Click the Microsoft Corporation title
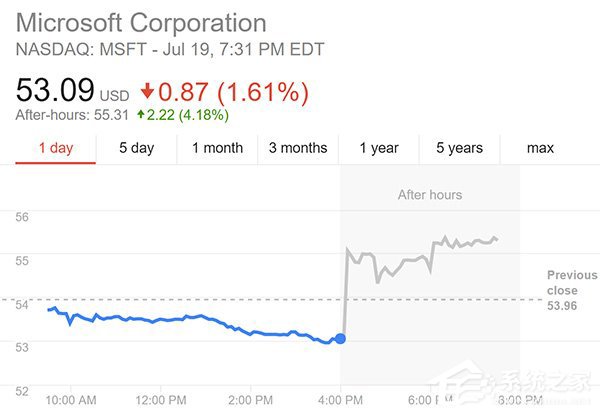This screenshot has height=414, width=600. click(141, 23)
